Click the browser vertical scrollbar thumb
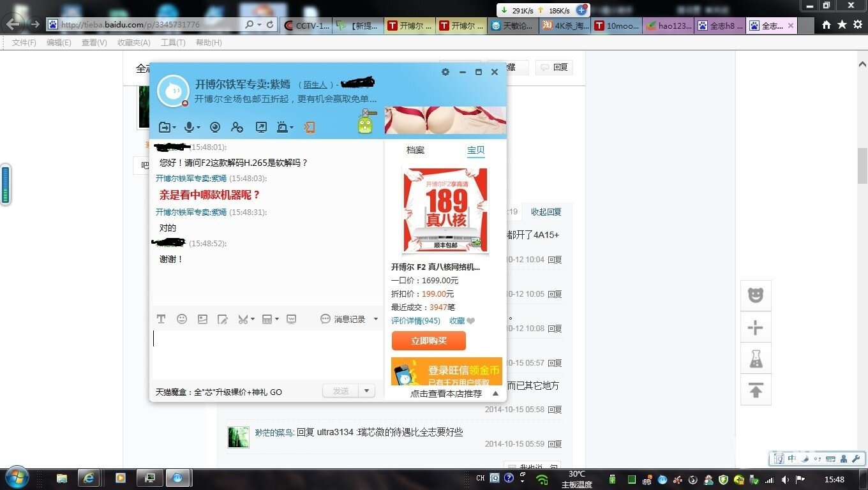Screen dimensions: 868x490 click(x=862, y=165)
